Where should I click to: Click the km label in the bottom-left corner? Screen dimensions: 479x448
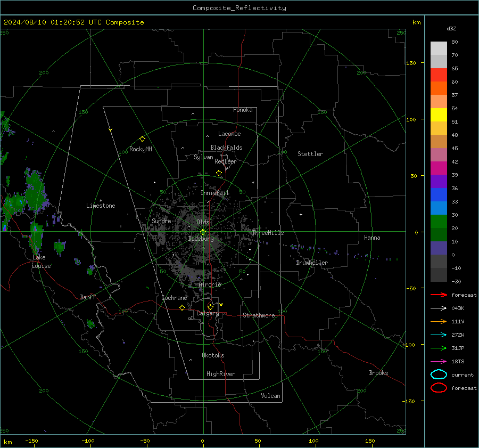pyautogui.click(x=7, y=442)
